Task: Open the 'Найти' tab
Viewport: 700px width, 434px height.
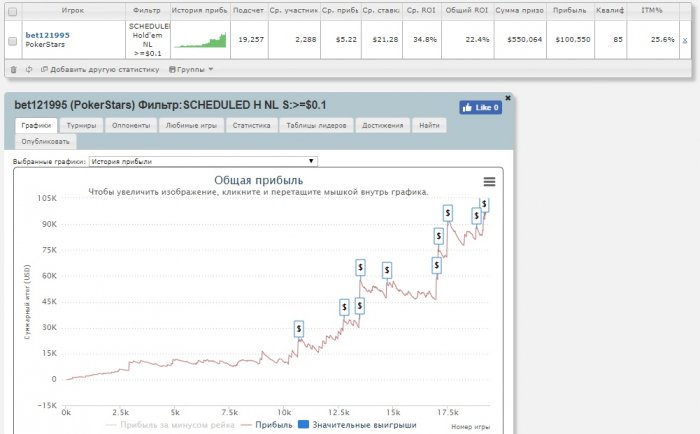Action: pyautogui.click(x=429, y=125)
